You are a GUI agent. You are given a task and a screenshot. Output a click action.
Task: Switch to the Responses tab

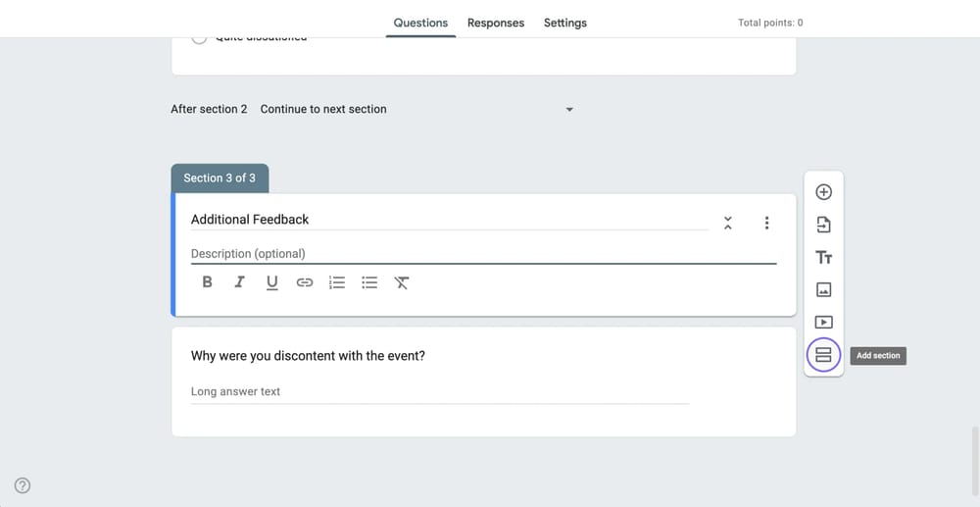[x=495, y=23]
